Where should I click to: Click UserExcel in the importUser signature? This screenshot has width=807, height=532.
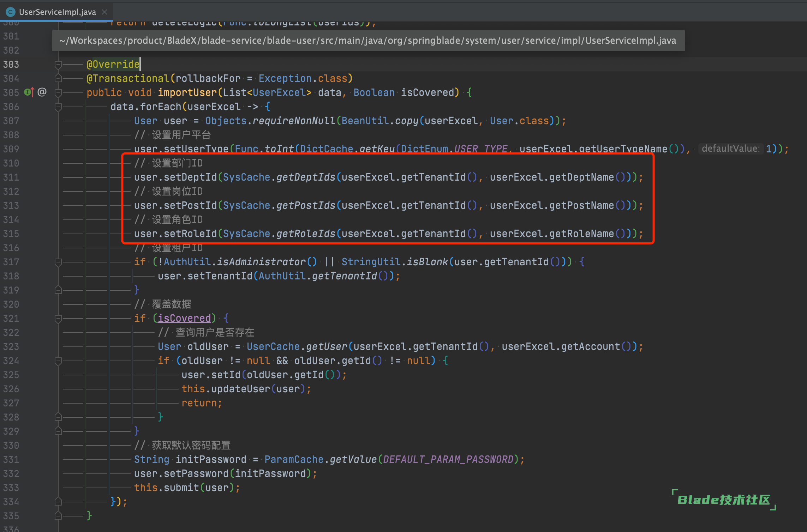pyautogui.click(x=279, y=92)
